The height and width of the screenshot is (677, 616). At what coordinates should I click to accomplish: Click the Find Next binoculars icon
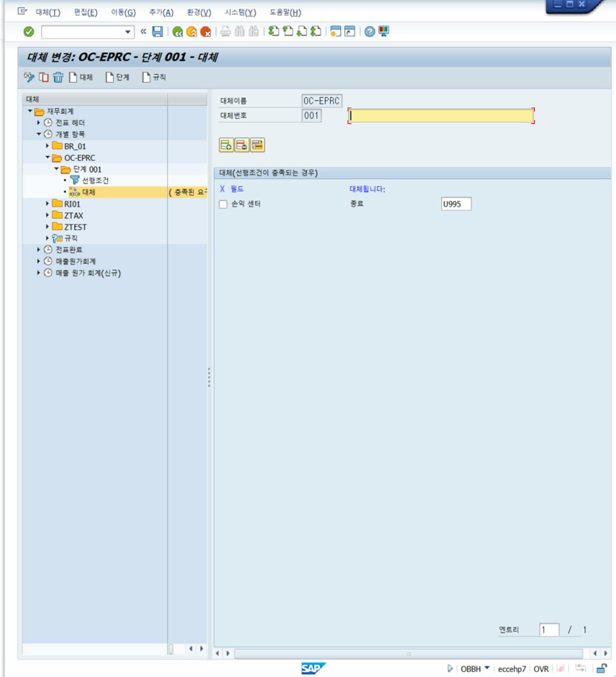pyautogui.click(x=254, y=31)
